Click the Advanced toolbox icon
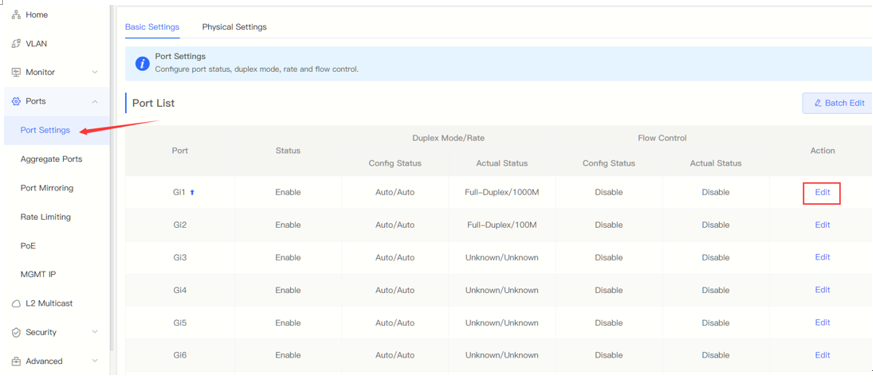 coord(16,361)
